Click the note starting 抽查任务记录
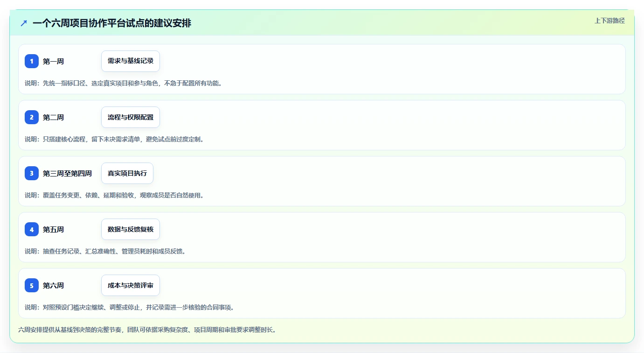Viewport: 644px width, 353px height. [105, 251]
